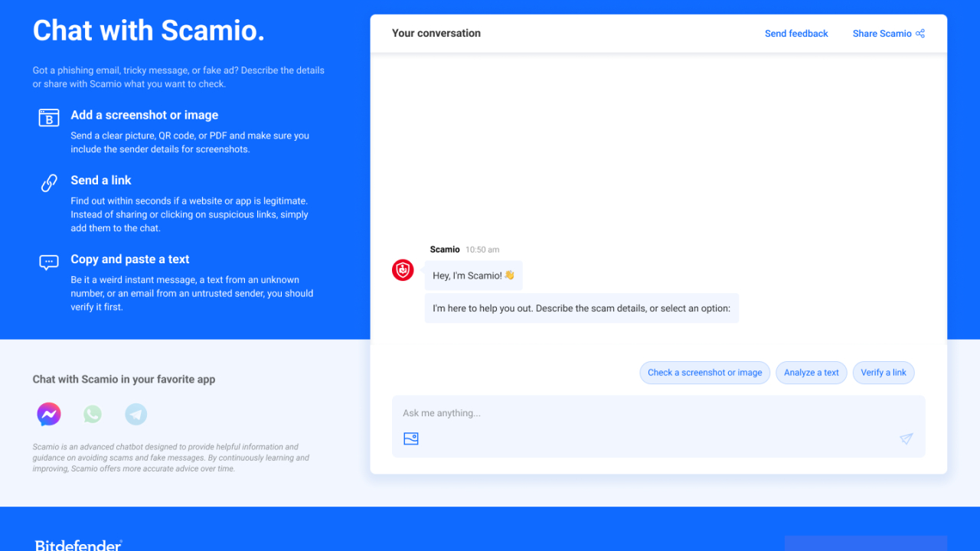Click the share icon next to Share Scamio

coord(919,33)
